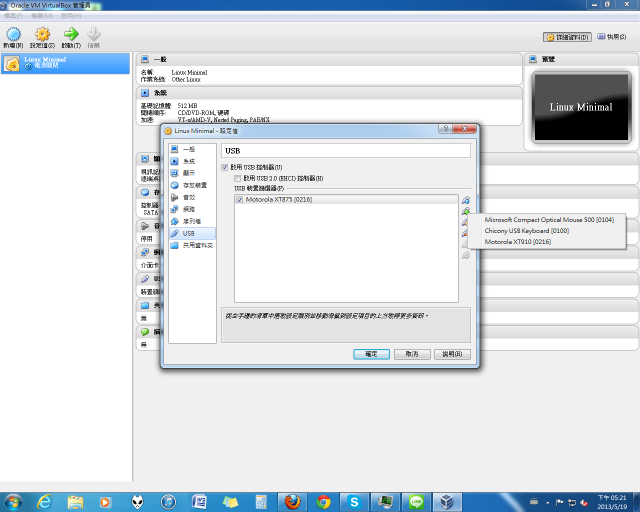Open the File menu in the VirtualBox Manager
This screenshot has height=512, width=640.
point(13,16)
